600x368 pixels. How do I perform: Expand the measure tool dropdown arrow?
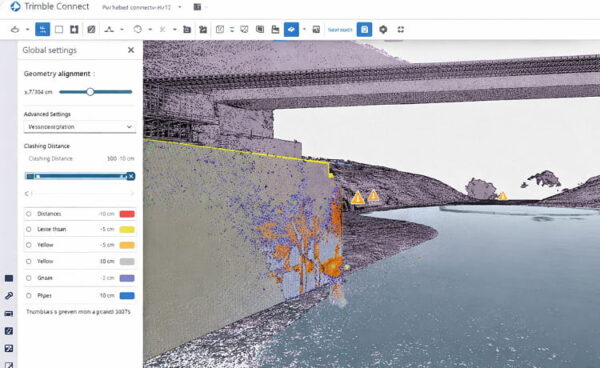click(122, 29)
